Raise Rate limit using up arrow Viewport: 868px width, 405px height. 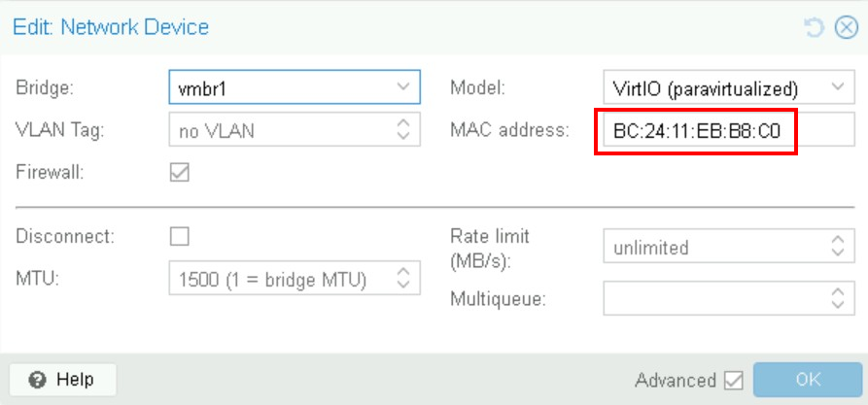click(838, 240)
